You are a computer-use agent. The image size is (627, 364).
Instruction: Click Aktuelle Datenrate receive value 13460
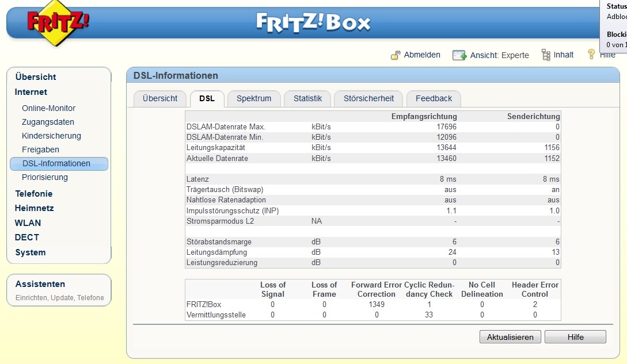(x=446, y=158)
